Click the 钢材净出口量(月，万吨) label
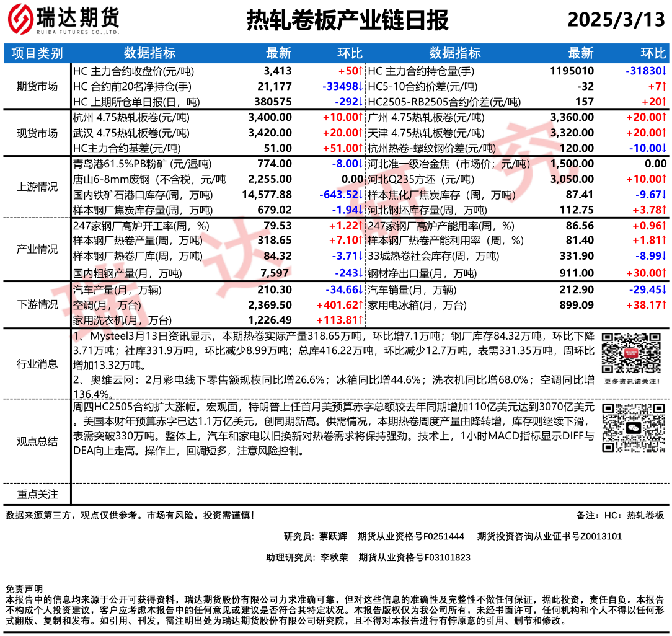The width and height of the screenshot is (672, 636). pos(422,273)
